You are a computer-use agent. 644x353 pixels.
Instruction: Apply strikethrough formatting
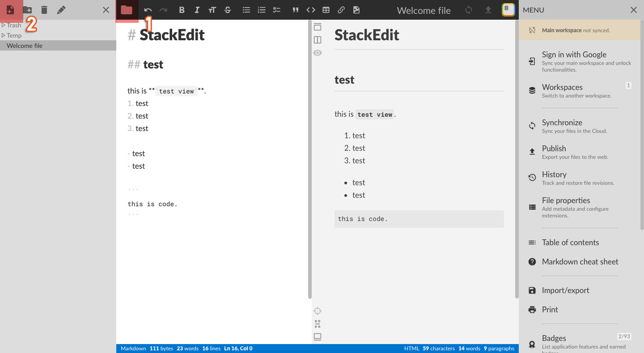tap(228, 10)
